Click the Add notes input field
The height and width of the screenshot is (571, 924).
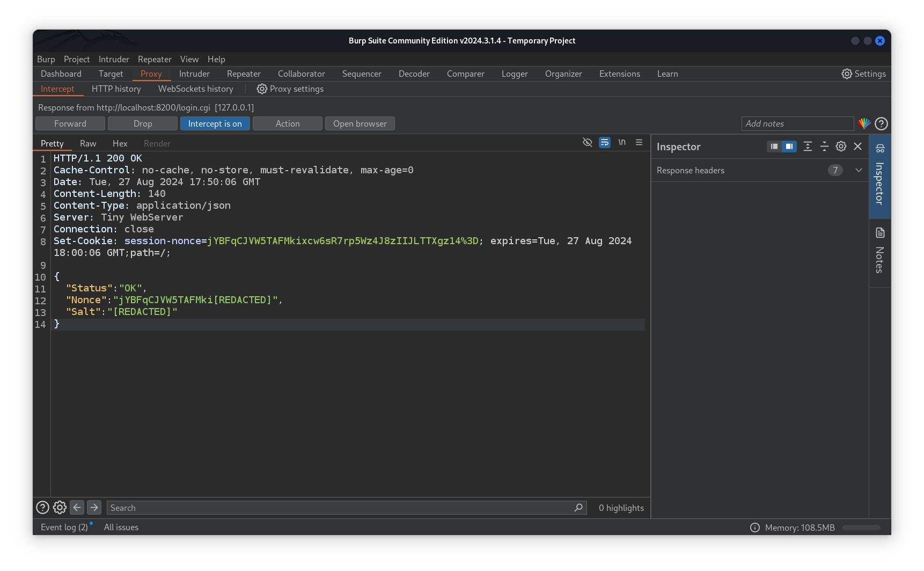[797, 123]
